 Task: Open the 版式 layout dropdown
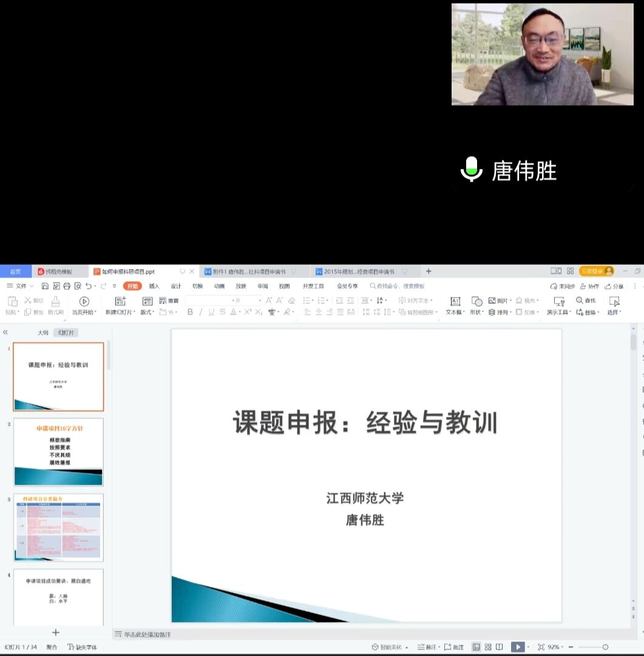click(x=147, y=312)
